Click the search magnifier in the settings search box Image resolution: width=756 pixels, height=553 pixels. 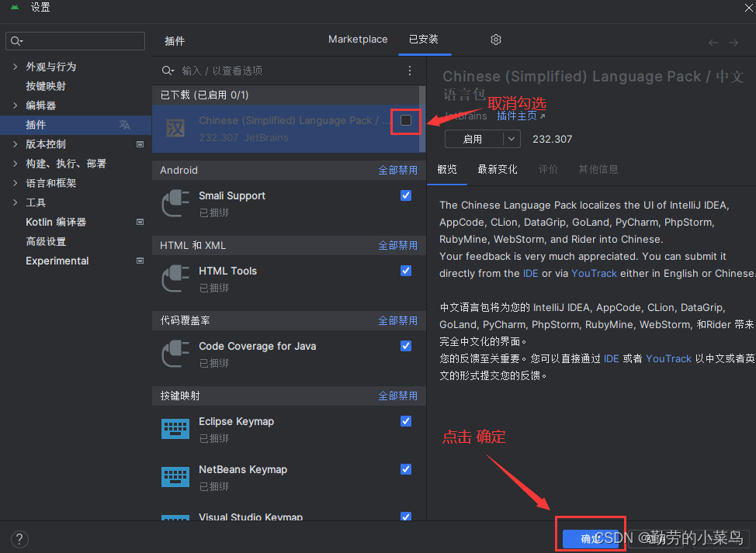(16, 41)
